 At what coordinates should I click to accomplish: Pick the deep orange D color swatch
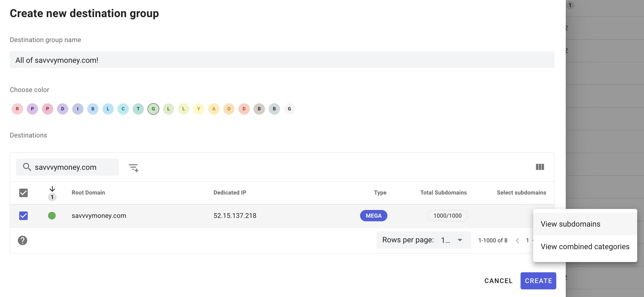pos(244,109)
